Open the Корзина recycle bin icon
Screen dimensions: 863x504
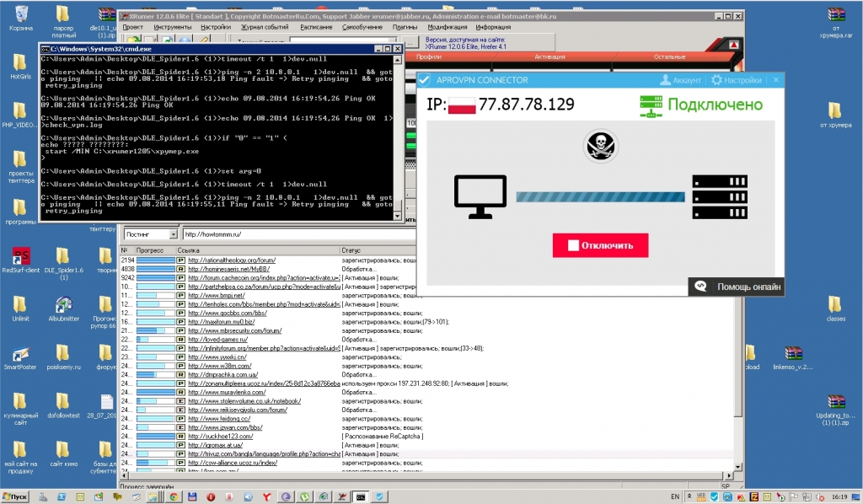(x=21, y=15)
